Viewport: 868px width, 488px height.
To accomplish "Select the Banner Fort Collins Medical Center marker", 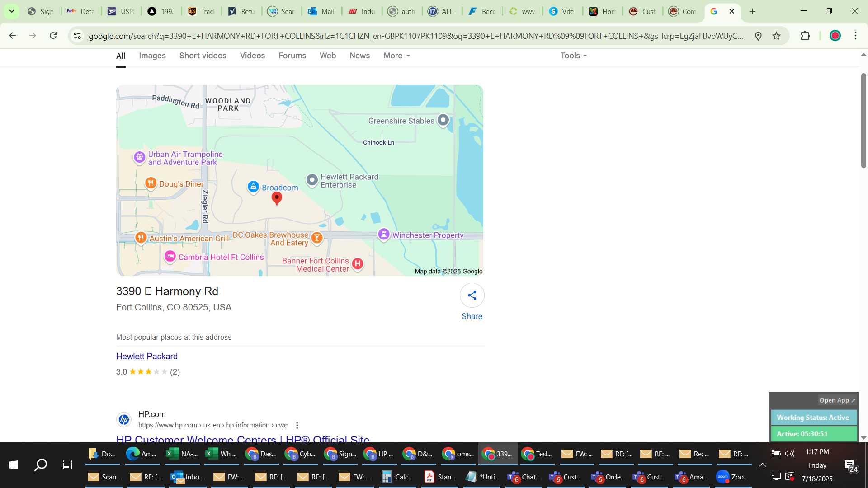I will tap(358, 264).
